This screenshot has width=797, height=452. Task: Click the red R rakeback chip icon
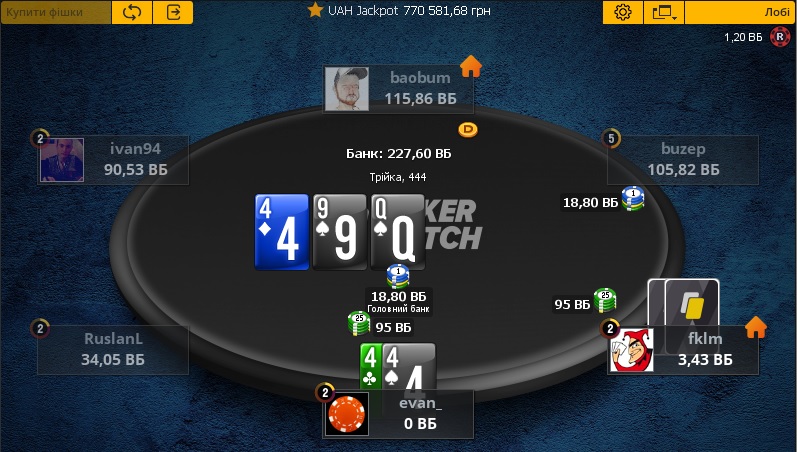point(780,37)
